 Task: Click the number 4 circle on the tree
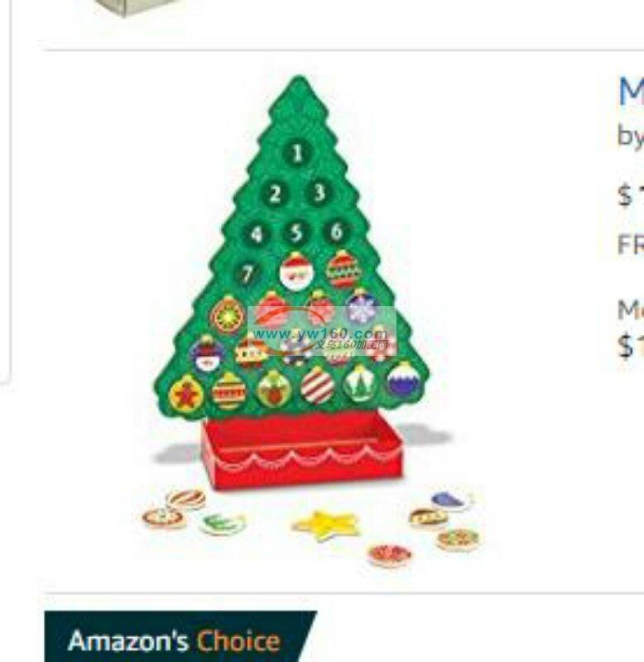pyautogui.click(x=257, y=234)
